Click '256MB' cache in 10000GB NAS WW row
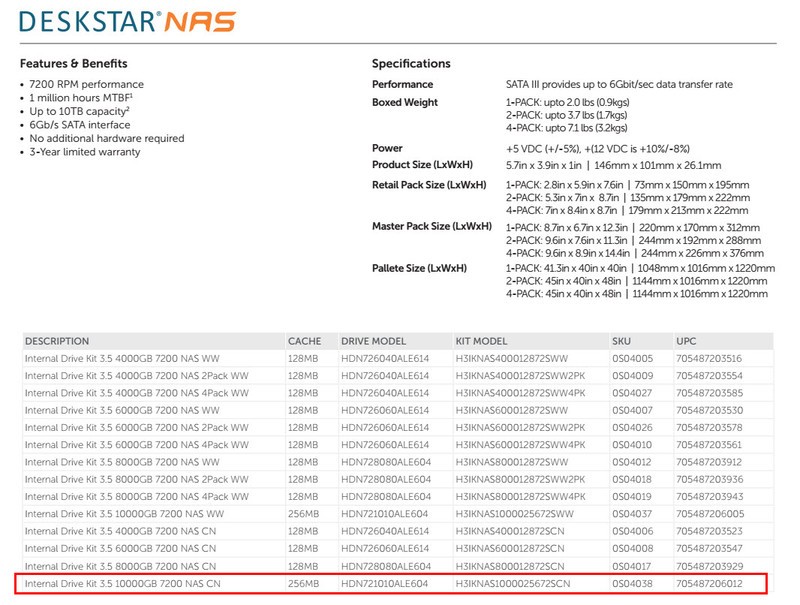The image size is (800, 605). (304, 514)
